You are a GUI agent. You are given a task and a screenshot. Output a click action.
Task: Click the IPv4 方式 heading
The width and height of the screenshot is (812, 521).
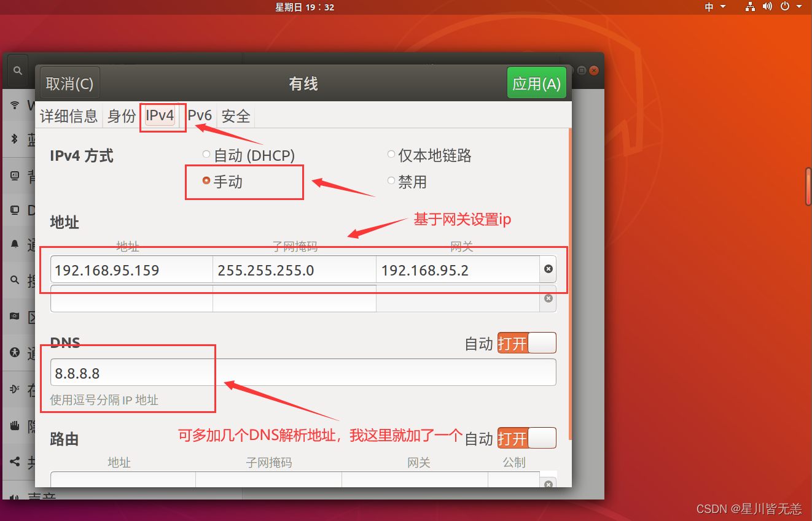pyautogui.click(x=82, y=155)
